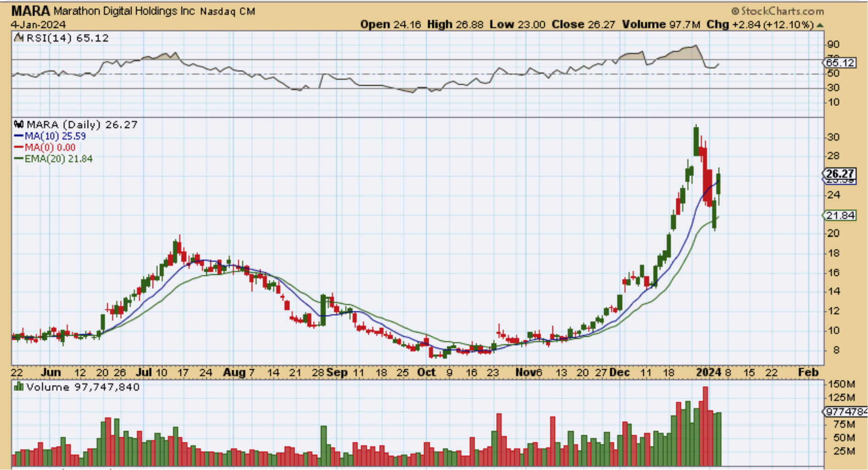The width and height of the screenshot is (868, 470).
Task: Click the RSI indicator icon beside RSI(14)
Action: [x=19, y=38]
